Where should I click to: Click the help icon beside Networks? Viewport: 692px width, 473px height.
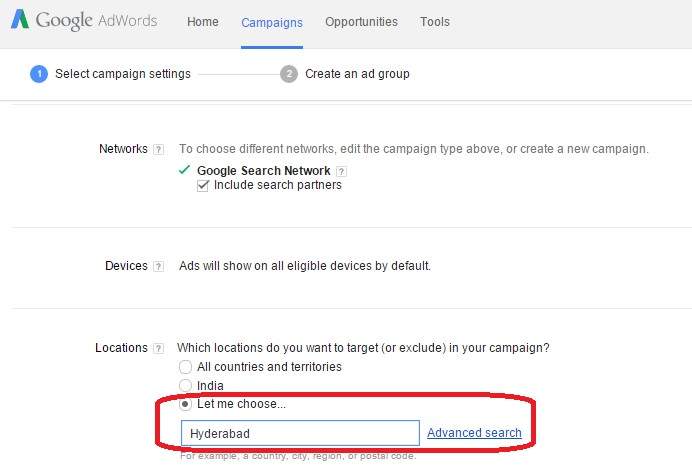pyautogui.click(x=158, y=149)
